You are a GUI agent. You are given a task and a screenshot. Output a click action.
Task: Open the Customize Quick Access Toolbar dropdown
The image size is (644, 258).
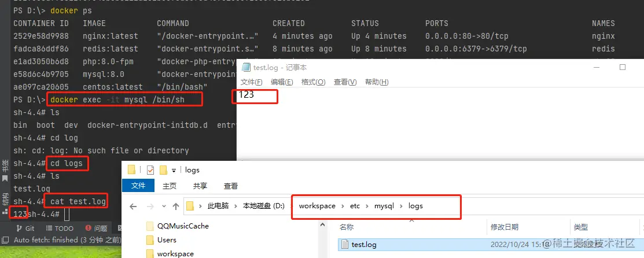click(174, 170)
